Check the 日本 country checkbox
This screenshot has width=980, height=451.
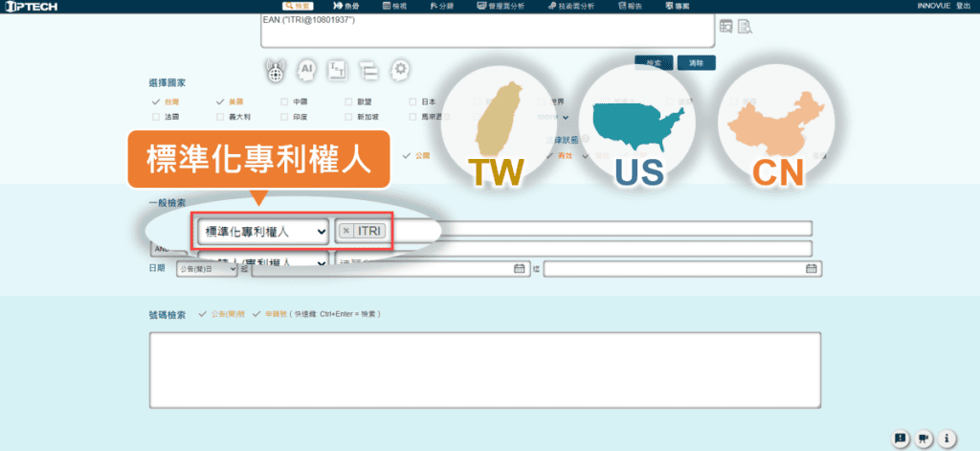click(412, 101)
